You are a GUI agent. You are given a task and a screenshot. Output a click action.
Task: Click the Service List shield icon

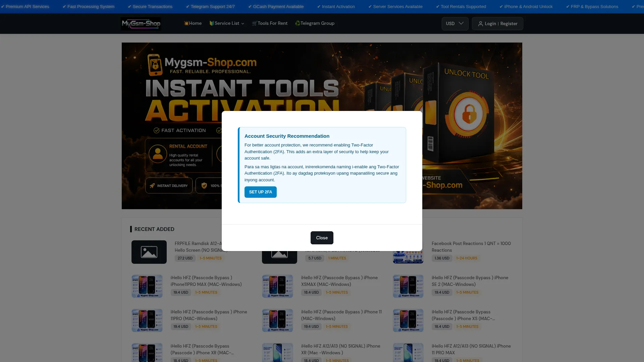(x=212, y=23)
